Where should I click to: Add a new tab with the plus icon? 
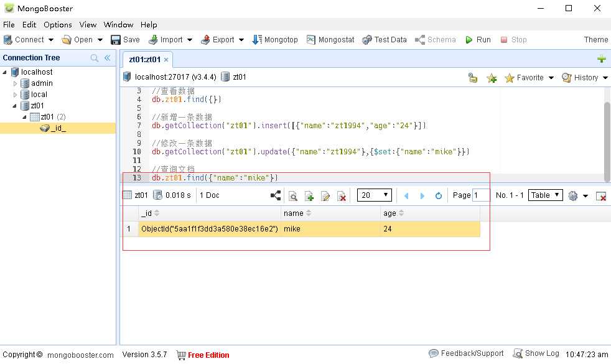pos(601,59)
